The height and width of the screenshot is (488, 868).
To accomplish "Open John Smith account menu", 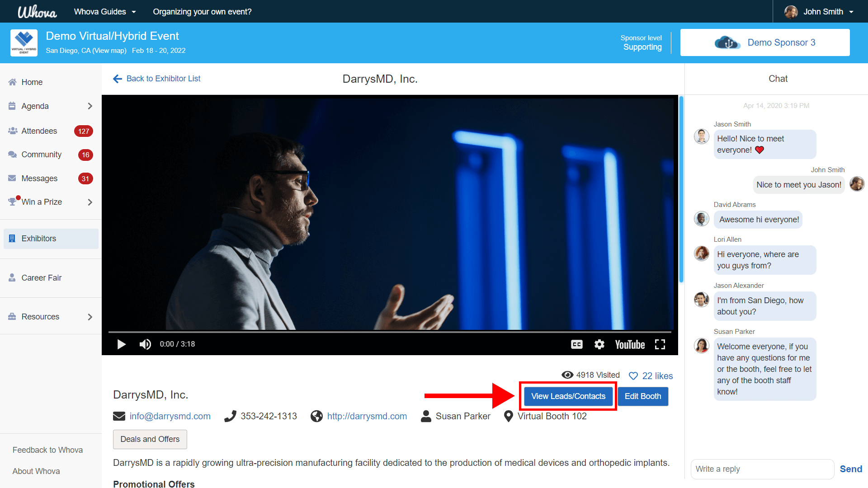I will point(823,12).
